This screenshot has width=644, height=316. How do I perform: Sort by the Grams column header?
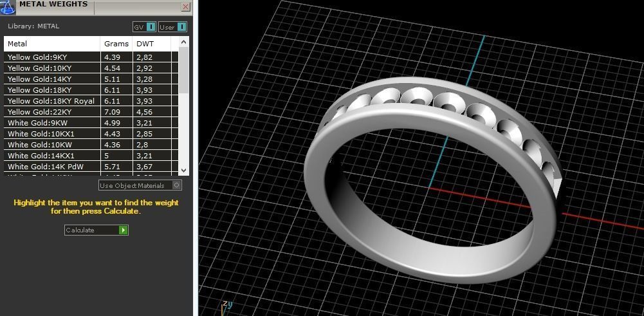tap(116, 44)
